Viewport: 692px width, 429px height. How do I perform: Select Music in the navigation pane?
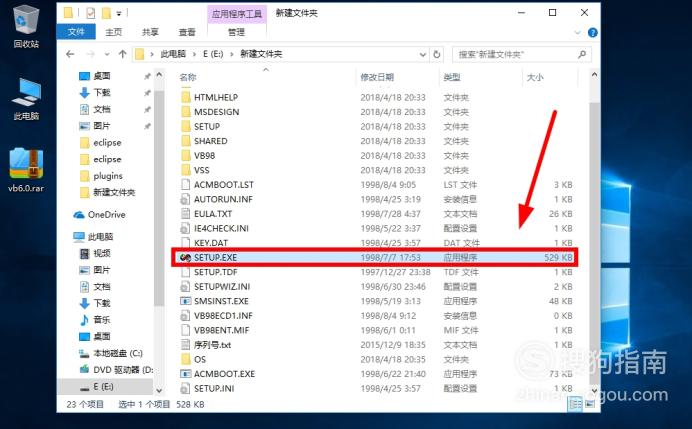tap(95, 320)
